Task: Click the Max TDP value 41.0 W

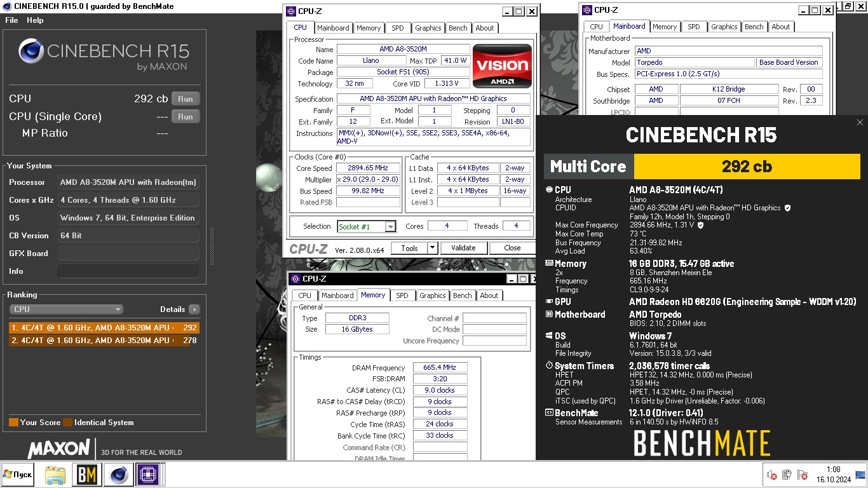Action: (x=456, y=61)
